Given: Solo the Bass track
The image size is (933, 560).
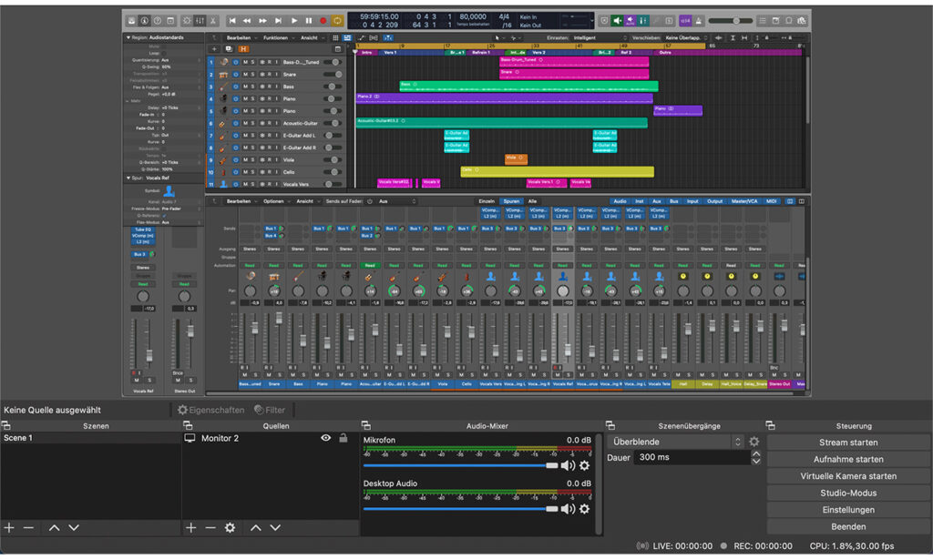Looking at the screenshot, I should 253,87.
